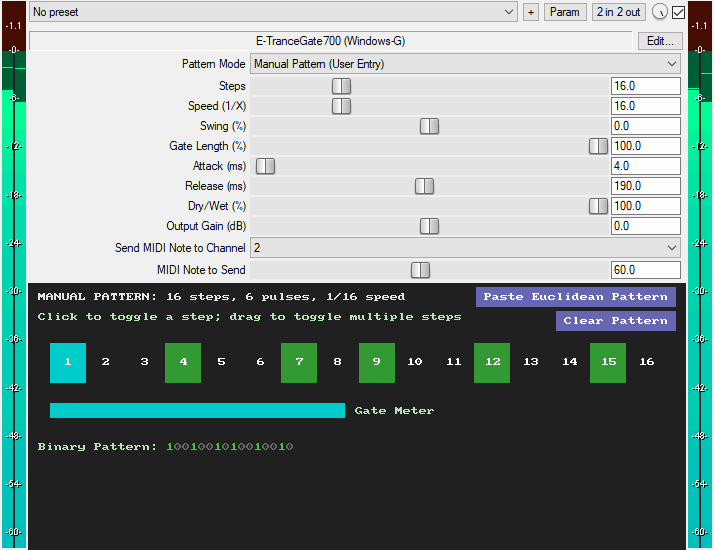Toggle step 1 in the pattern
The image size is (714, 550).
(x=68, y=363)
